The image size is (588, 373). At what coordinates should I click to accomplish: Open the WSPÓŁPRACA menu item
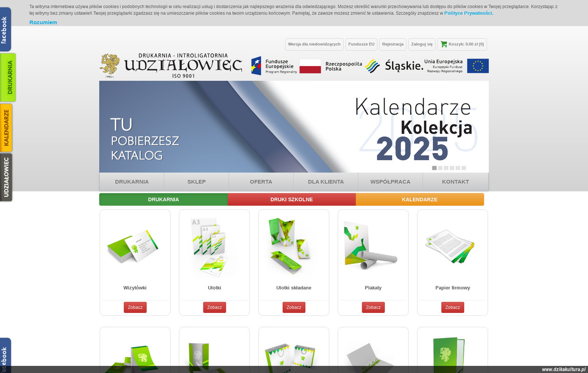coord(390,182)
